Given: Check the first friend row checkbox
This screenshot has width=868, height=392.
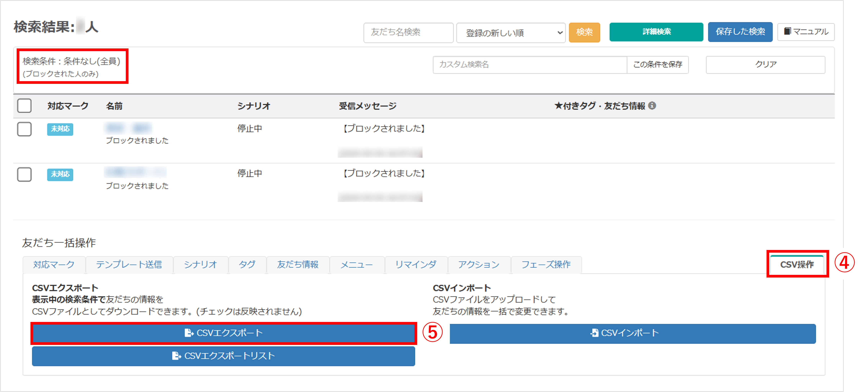Looking at the screenshot, I should click(24, 129).
